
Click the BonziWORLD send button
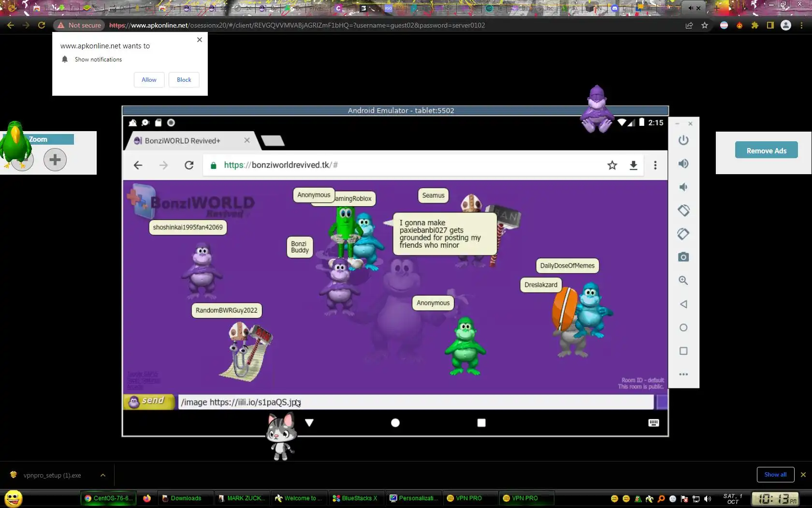click(x=148, y=402)
